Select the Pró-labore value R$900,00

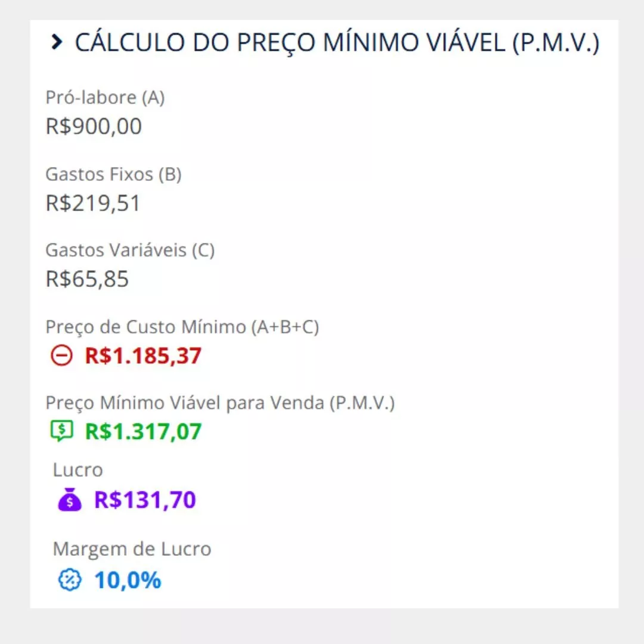[94, 126]
